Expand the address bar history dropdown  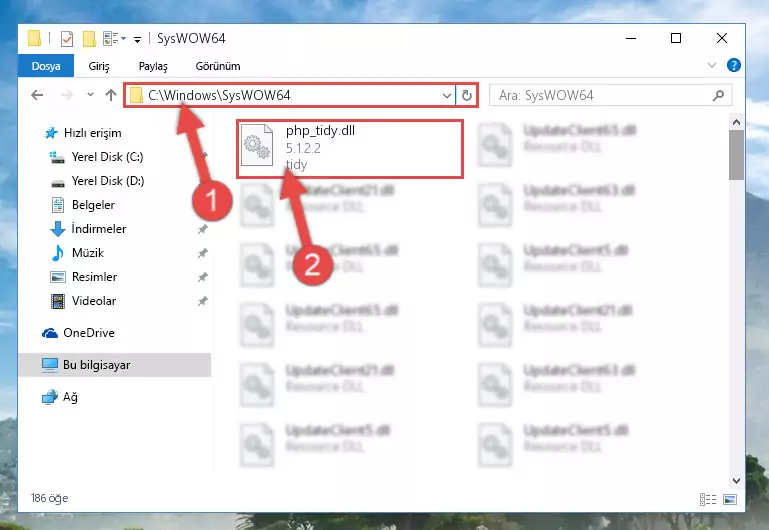click(446, 96)
